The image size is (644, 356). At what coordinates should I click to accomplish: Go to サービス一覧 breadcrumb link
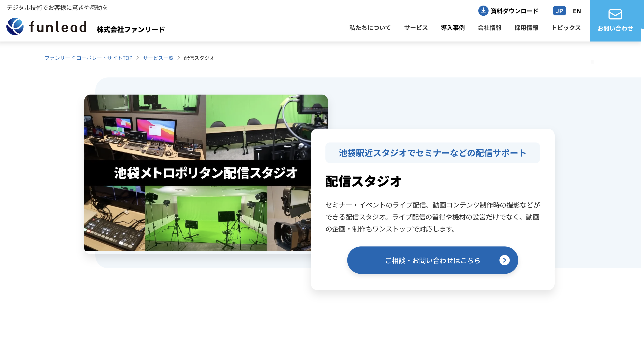158,58
